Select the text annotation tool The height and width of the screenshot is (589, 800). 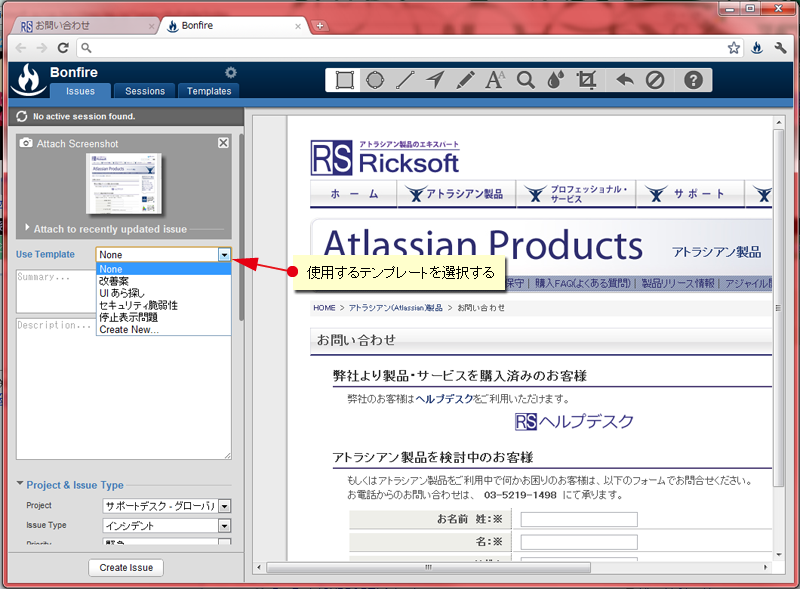tap(495, 80)
